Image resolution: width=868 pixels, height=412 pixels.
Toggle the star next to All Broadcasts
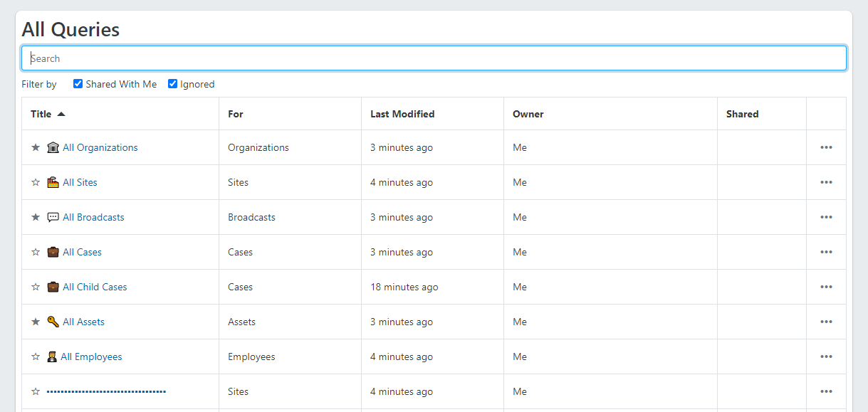point(36,217)
